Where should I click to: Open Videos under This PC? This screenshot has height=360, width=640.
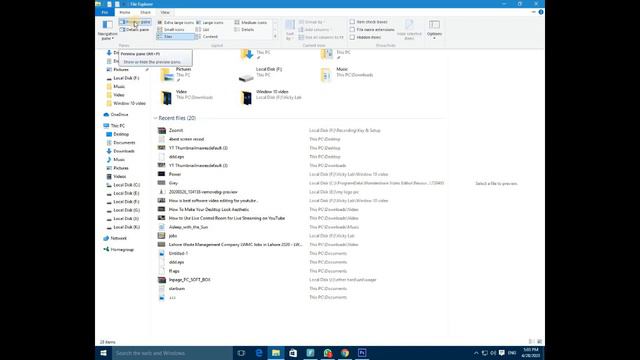[x=116, y=176]
